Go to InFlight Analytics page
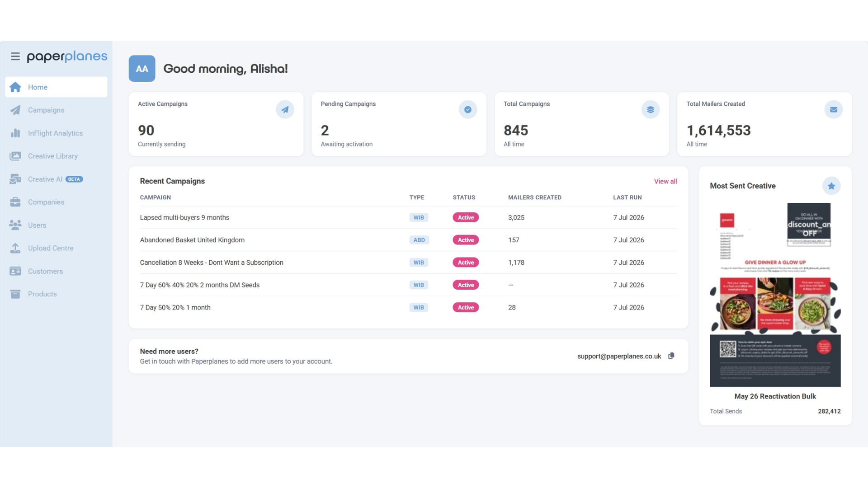 point(56,133)
